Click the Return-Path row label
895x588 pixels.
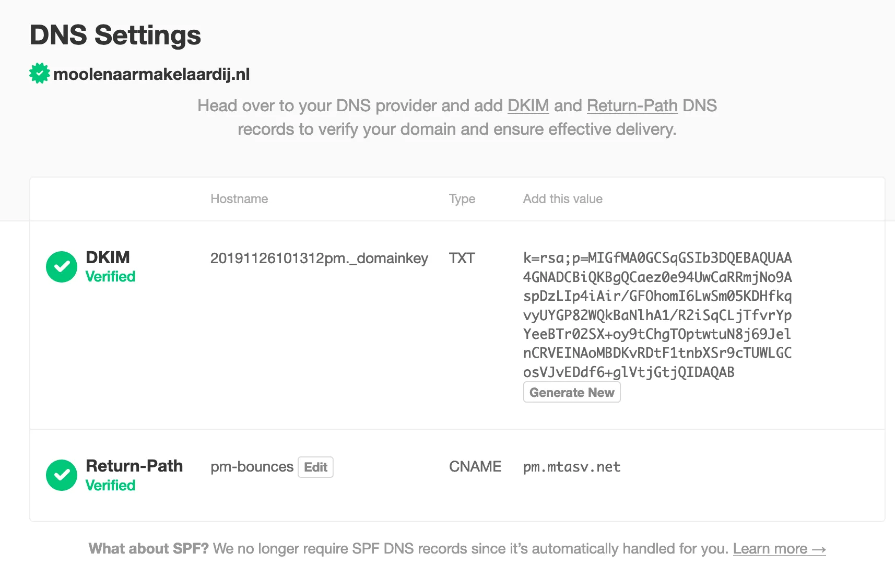(x=134, y=465)
